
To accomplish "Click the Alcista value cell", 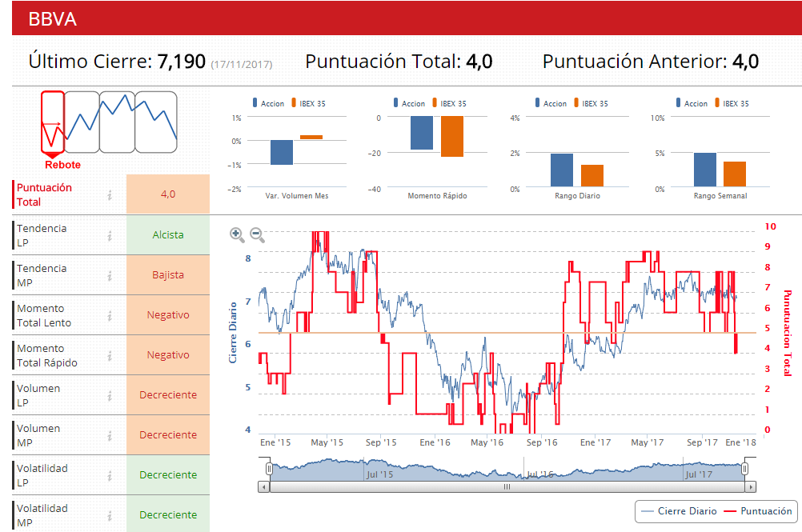I will pos(168,235).
